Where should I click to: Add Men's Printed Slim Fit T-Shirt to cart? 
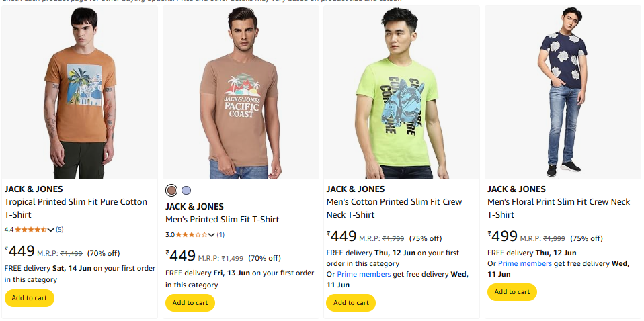point(190,303)
